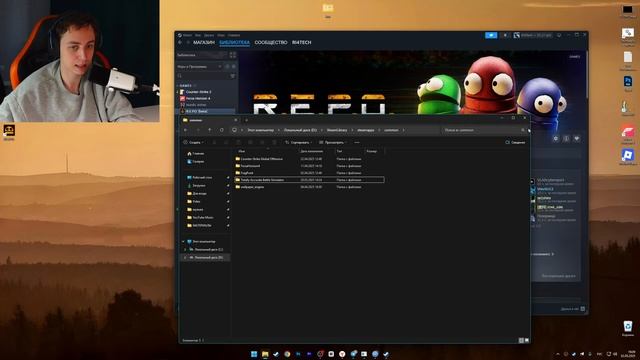Open the three-dots more options menu
The image size is (640, 360).
(x=357, y=142)
